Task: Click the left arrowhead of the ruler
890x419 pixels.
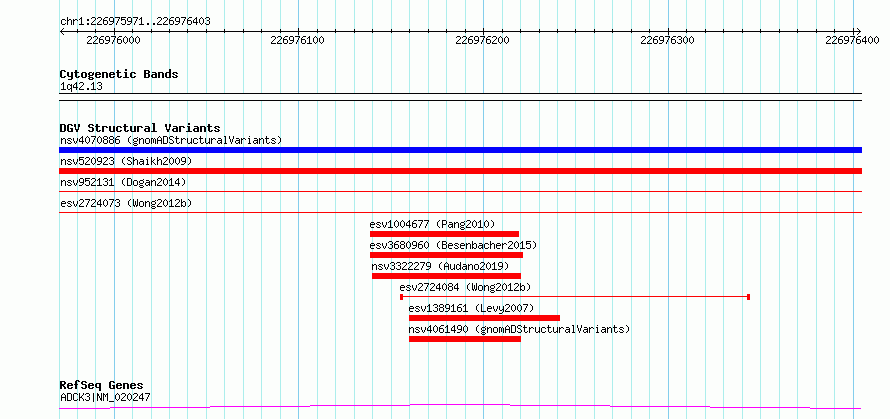Action: pyautogui.click(x=62, y=31)
